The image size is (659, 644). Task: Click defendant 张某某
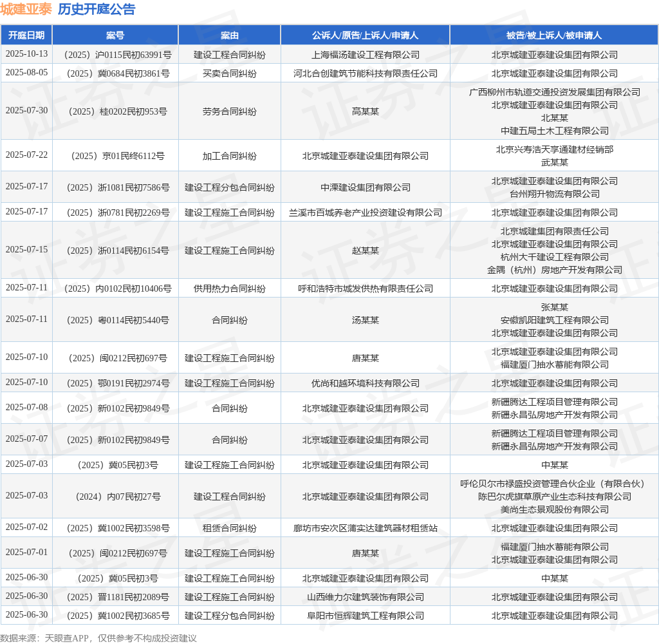[554, 307]
